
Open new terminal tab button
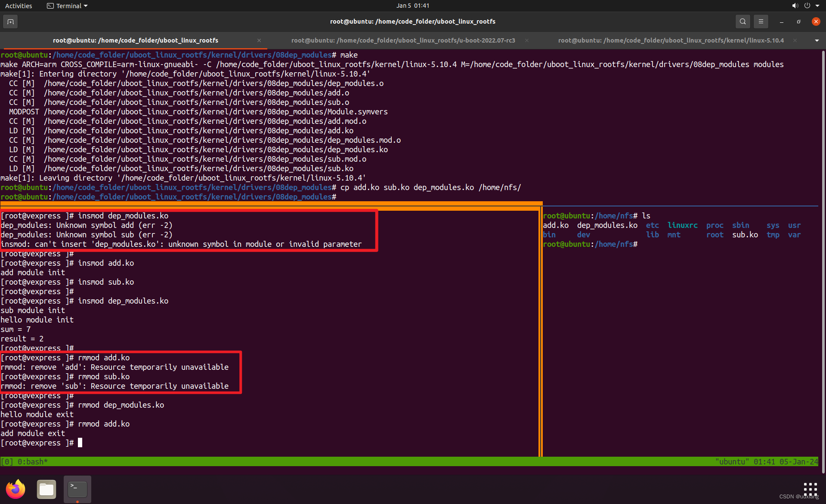click(10, 21)
